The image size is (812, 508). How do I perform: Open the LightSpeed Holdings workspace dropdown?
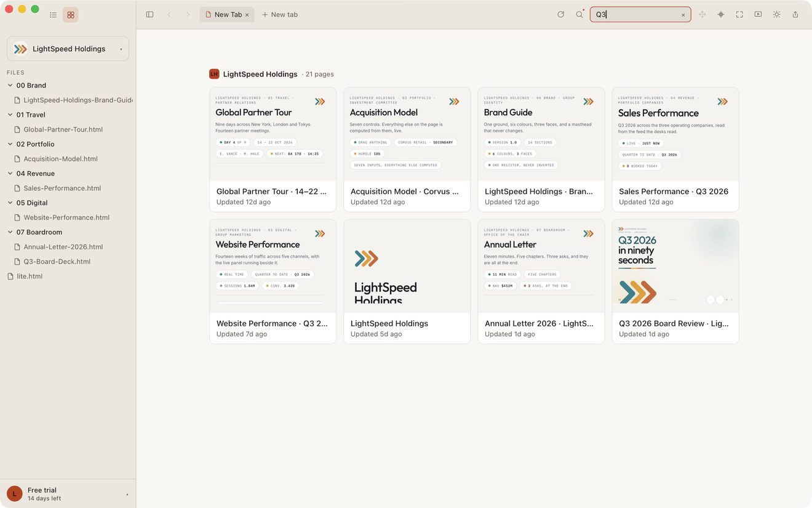coord(68,49)
